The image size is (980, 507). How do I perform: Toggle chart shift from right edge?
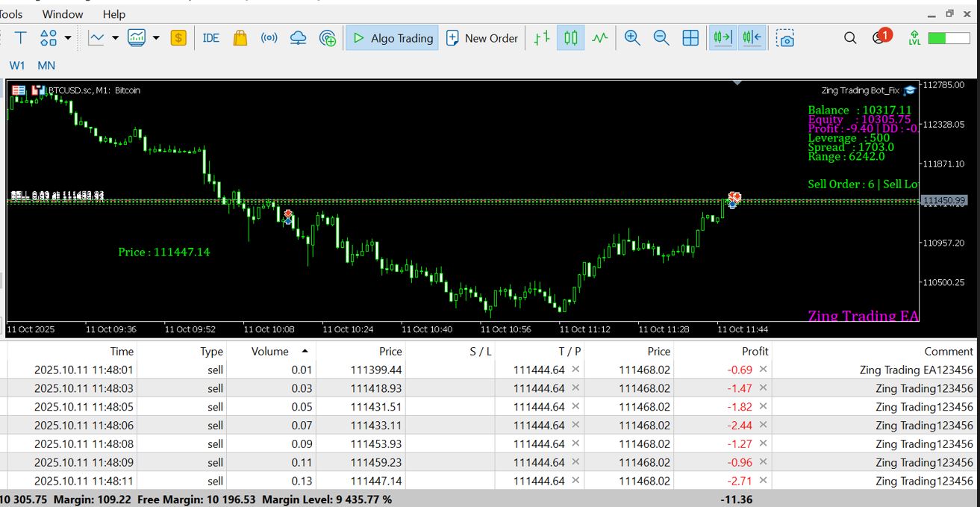[752, 38]
